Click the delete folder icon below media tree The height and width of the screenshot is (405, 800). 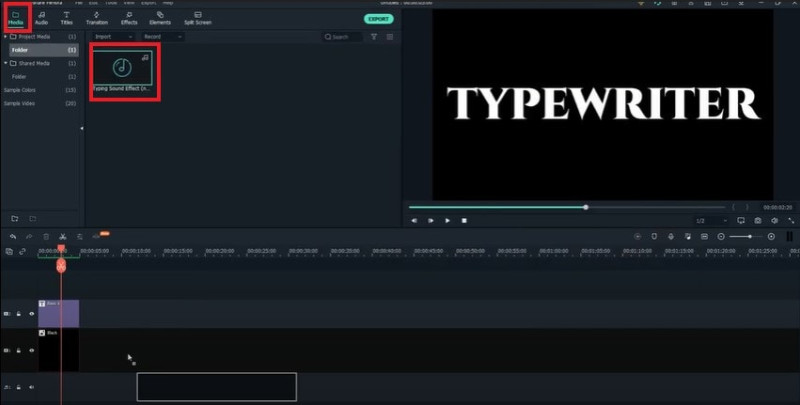click(x=33, y=219)
